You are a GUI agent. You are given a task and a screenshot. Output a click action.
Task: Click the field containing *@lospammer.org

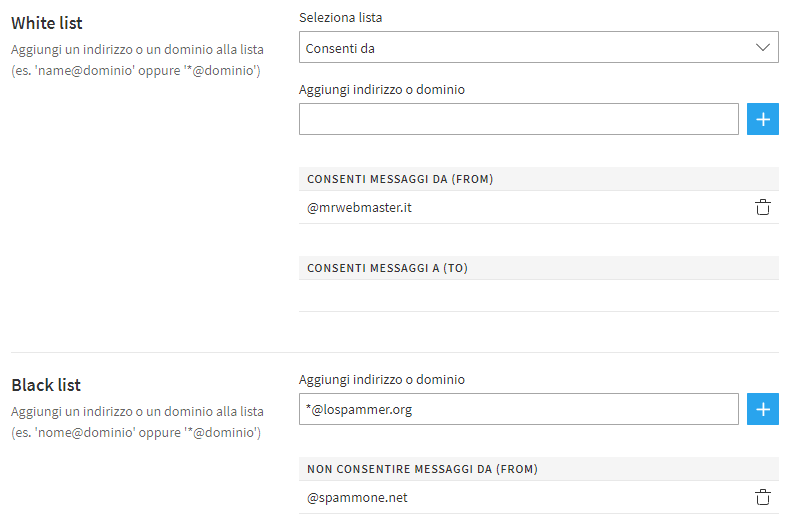518,408
